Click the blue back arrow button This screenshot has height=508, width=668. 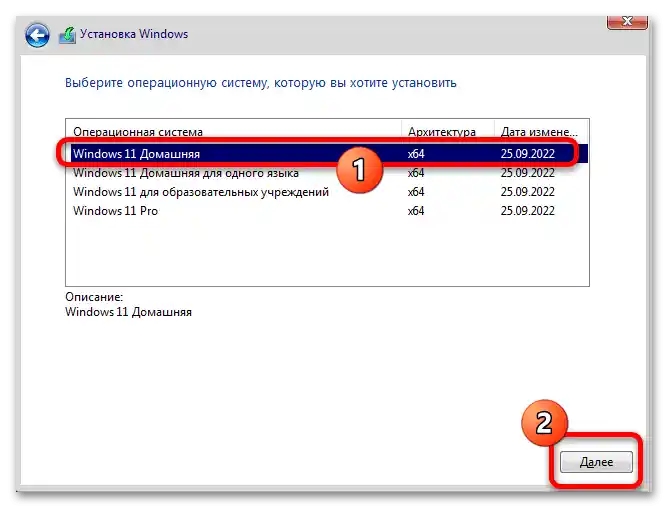(37, 35)
